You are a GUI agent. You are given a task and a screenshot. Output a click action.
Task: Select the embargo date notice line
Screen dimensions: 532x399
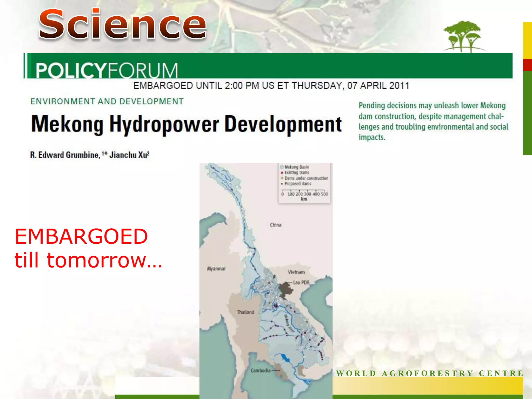click(271, 85)
